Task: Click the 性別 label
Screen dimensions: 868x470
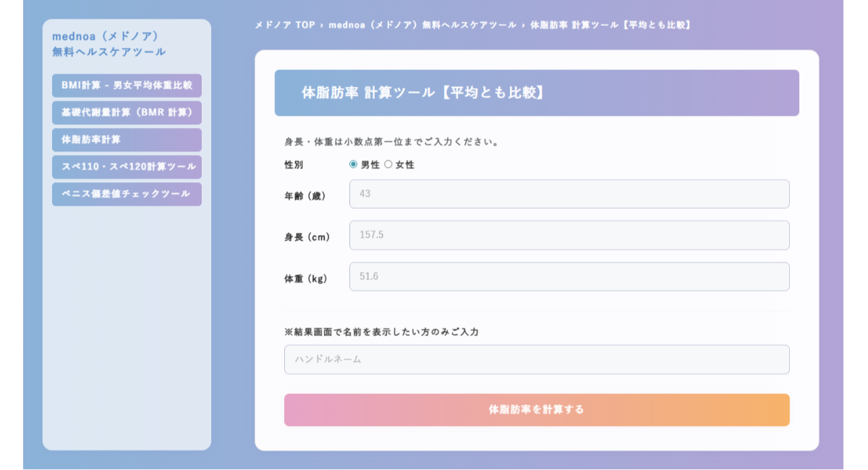Action: coord(294,165)
